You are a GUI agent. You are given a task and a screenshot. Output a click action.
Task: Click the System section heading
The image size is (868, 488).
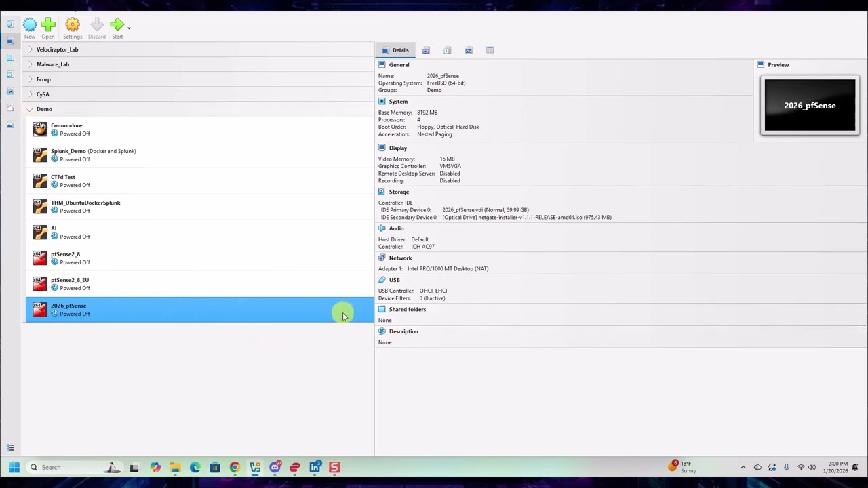click(x=398, y=102)
